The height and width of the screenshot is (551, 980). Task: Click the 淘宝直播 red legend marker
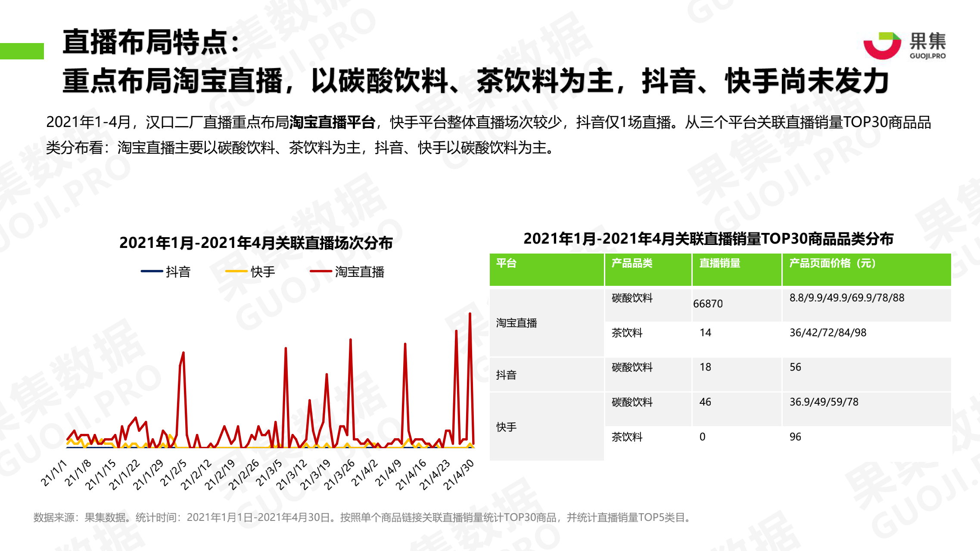320,271
